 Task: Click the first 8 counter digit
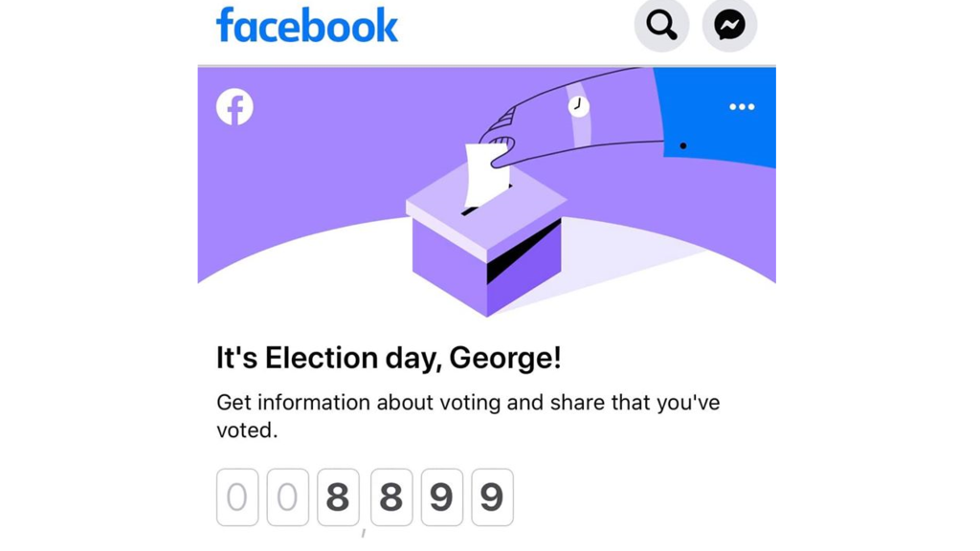338,497
